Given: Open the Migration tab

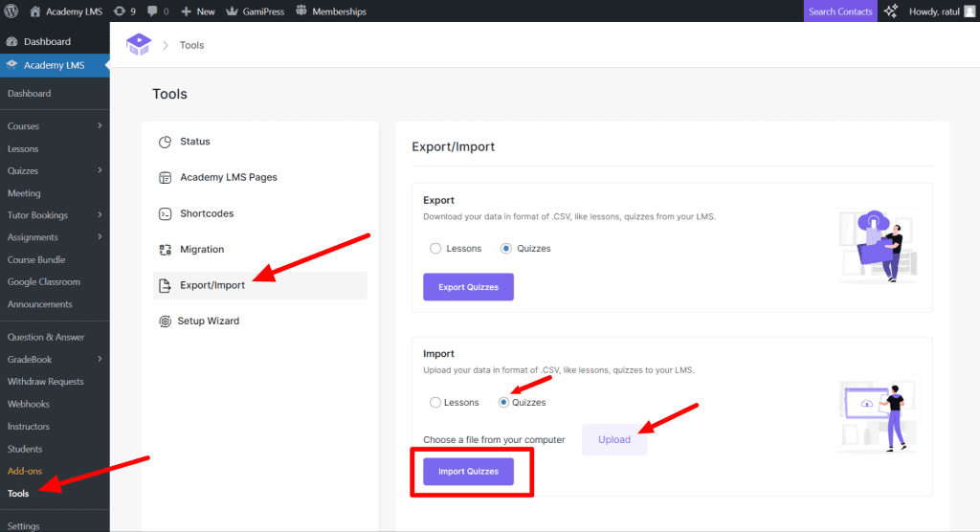Looking at the screenshot, I should [260, 250].
